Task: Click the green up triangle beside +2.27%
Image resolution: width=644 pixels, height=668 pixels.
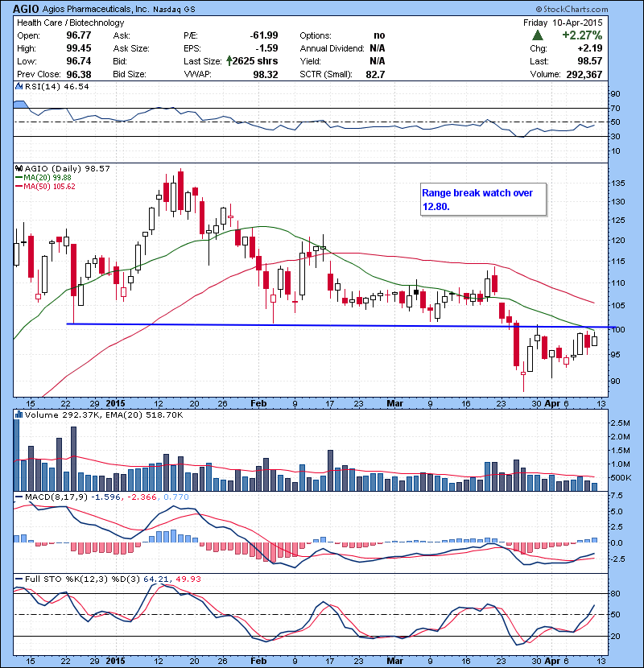Action: click(x=538, y=35)
